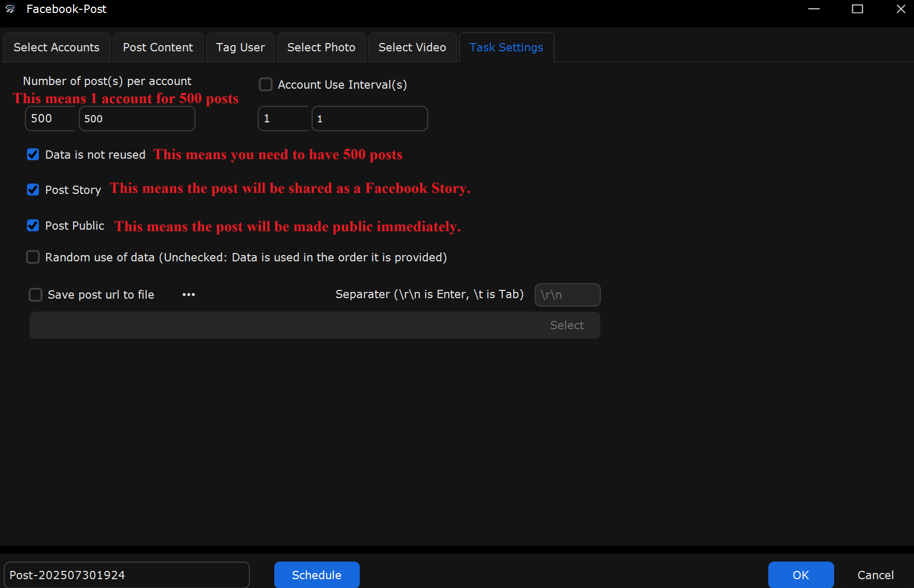Enable the Account Use Interval(s) checkbox

tap(265, 85)
